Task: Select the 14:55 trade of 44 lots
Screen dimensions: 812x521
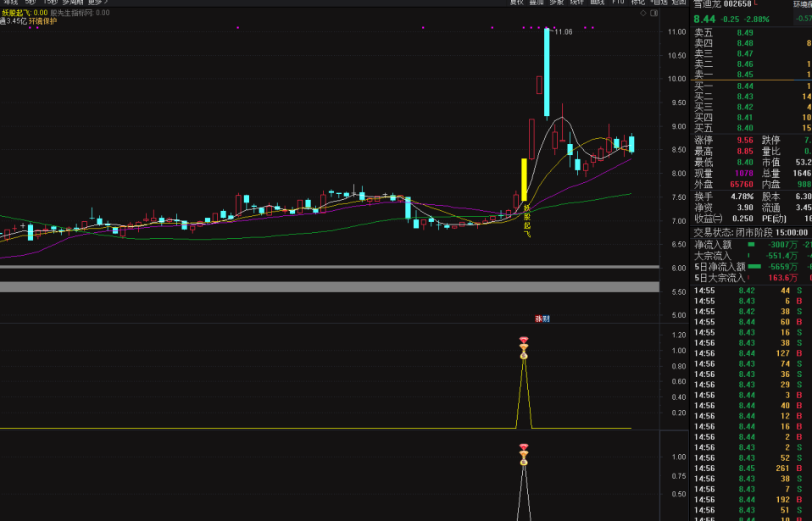Action: 753,291
